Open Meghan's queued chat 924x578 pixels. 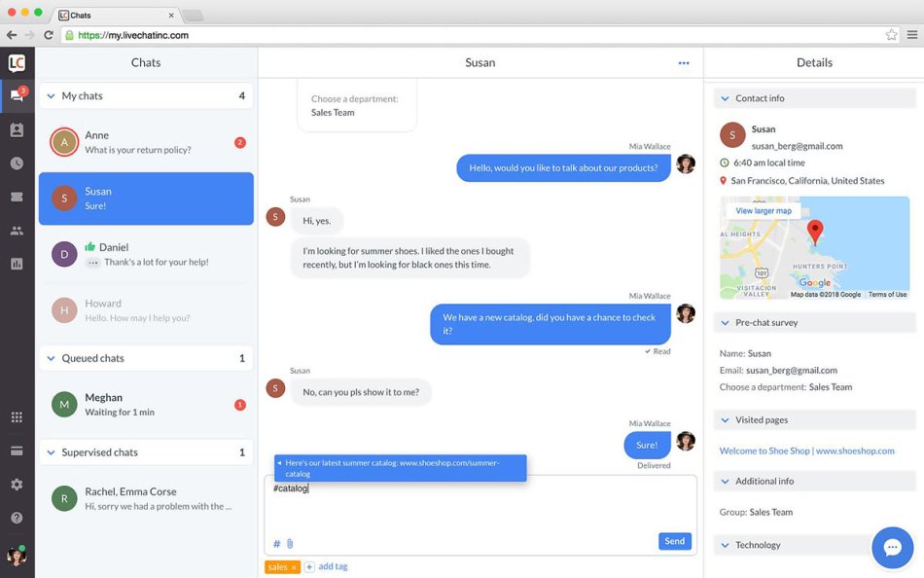146,403
